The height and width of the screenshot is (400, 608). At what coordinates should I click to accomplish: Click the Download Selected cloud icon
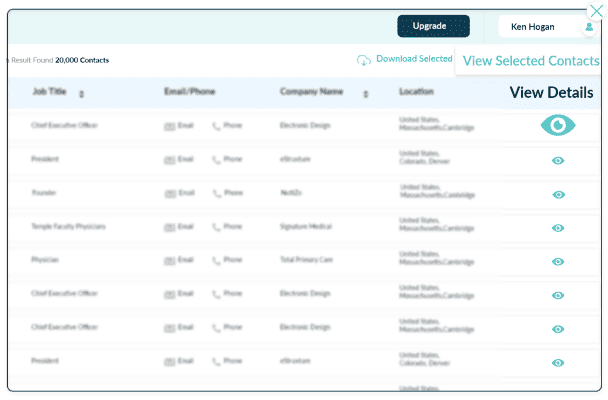click(x=364, y=60)
